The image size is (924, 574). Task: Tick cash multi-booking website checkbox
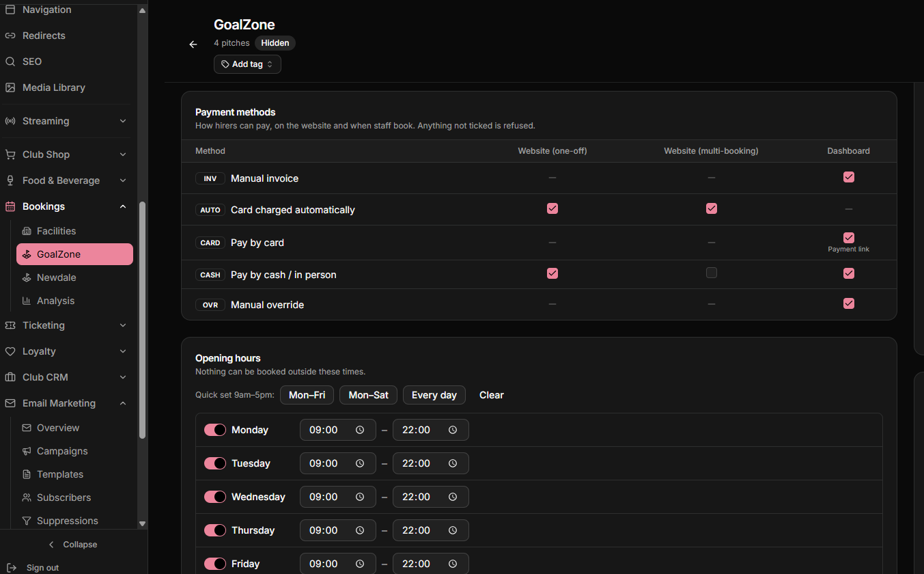(712, 273)
